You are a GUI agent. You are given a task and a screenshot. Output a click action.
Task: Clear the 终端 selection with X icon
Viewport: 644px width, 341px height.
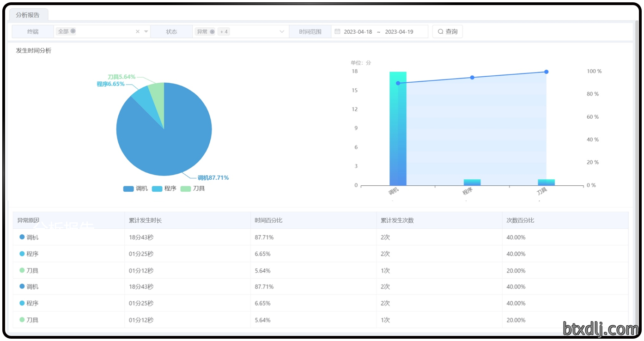click(x=138, y=31)
